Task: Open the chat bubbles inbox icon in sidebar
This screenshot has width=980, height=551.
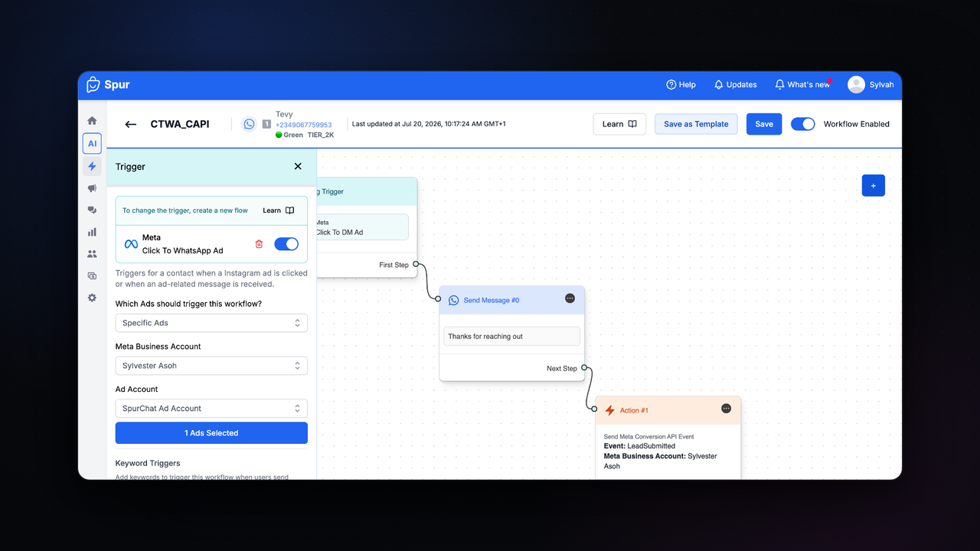Action: 92,210
